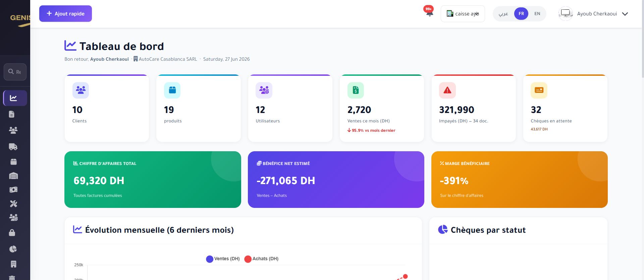Switch language to Arabic
Screen dimensions: 644x280
(x=503, y=14)
